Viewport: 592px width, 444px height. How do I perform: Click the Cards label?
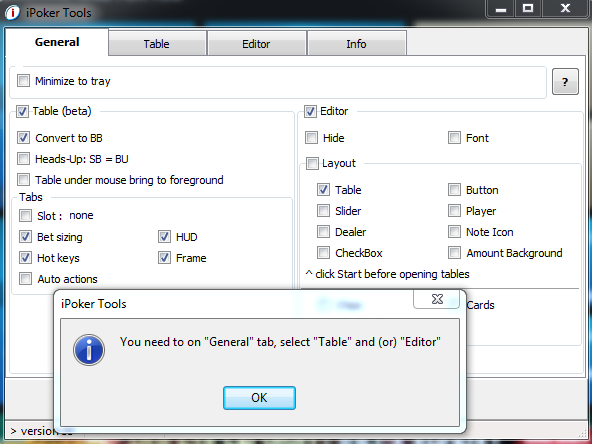[x=480, y=305]
